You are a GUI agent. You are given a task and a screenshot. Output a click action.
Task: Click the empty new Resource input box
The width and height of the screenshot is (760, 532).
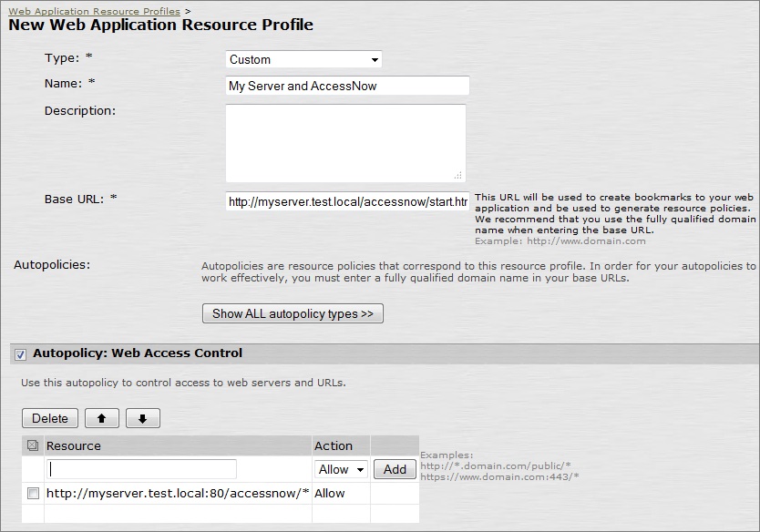coord(141,469)
